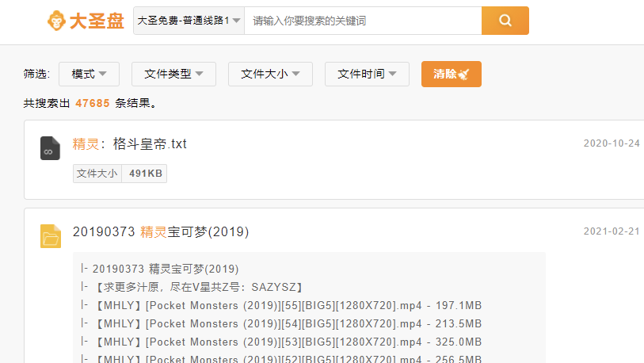This screenshot has height=363, width=644.
Task: Click the 47685 result count number
Action: pyautogui.click(x=93, y=103)
